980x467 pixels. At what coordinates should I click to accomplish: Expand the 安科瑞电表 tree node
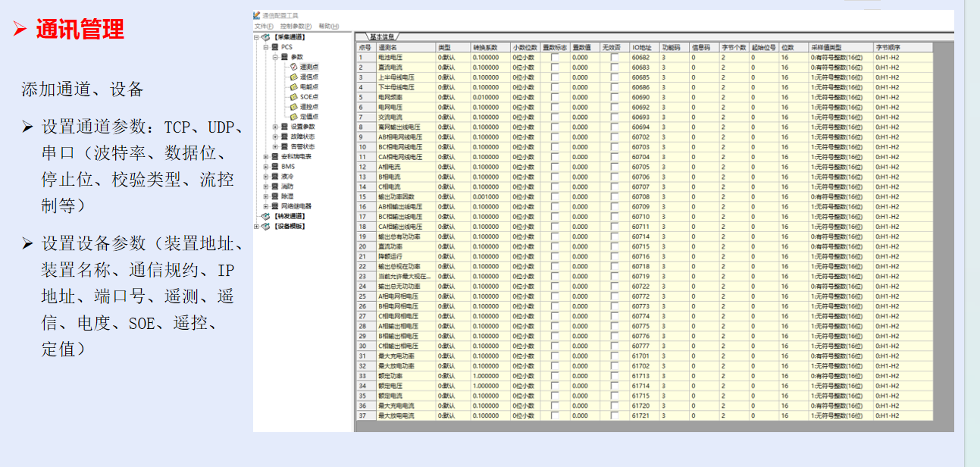pyautogui.click(x=266, y=156)
